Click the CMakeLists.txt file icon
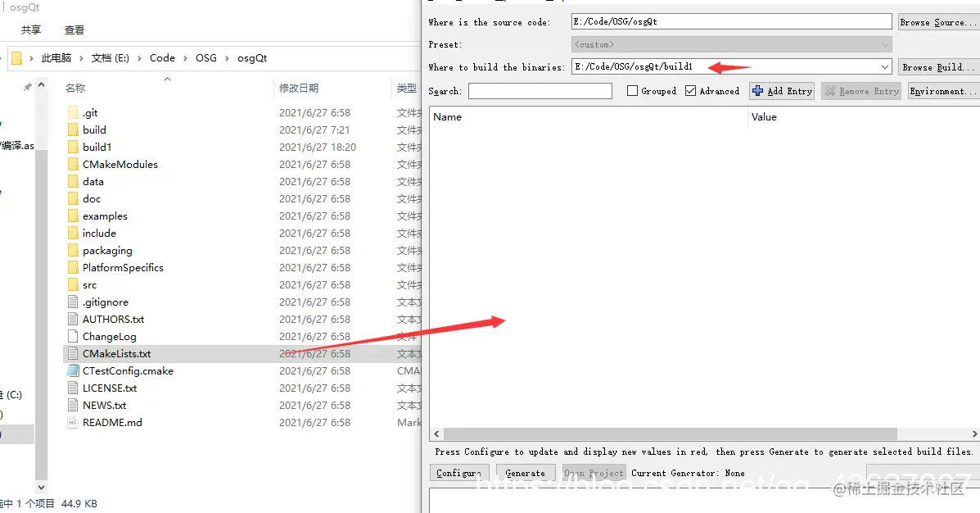 (x=73, y=353)
